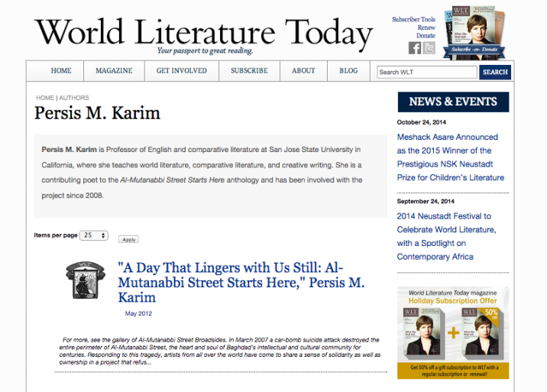Open "A Day That Lingers with Us Still" article
The width and height of the screenshot is (547, 392).
point(241,283)
